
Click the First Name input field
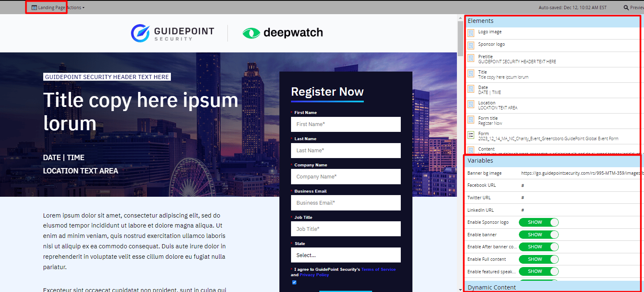[345, 124]
